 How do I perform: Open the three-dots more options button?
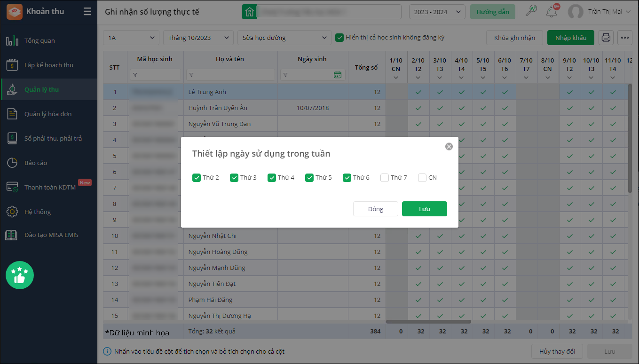coord(625,38)
